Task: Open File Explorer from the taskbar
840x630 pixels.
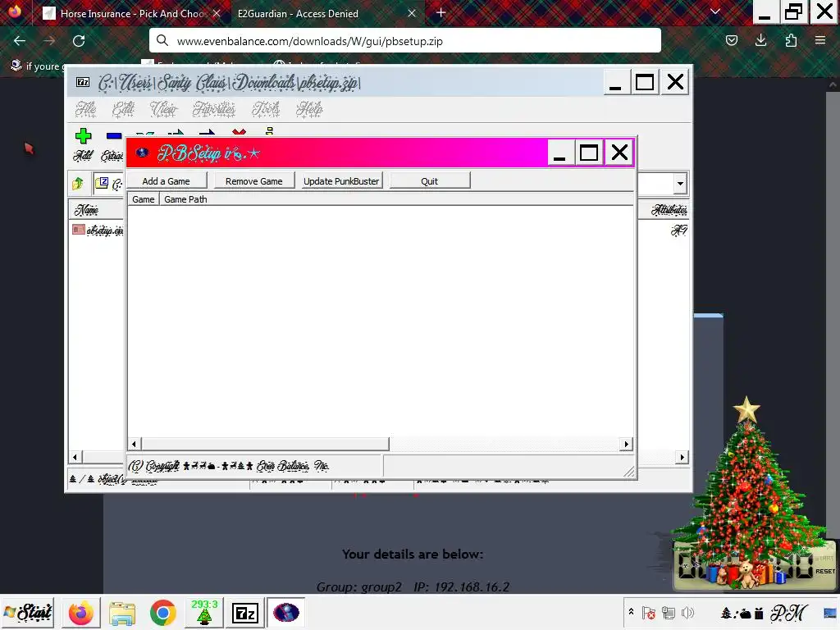Action: point(122,613)
